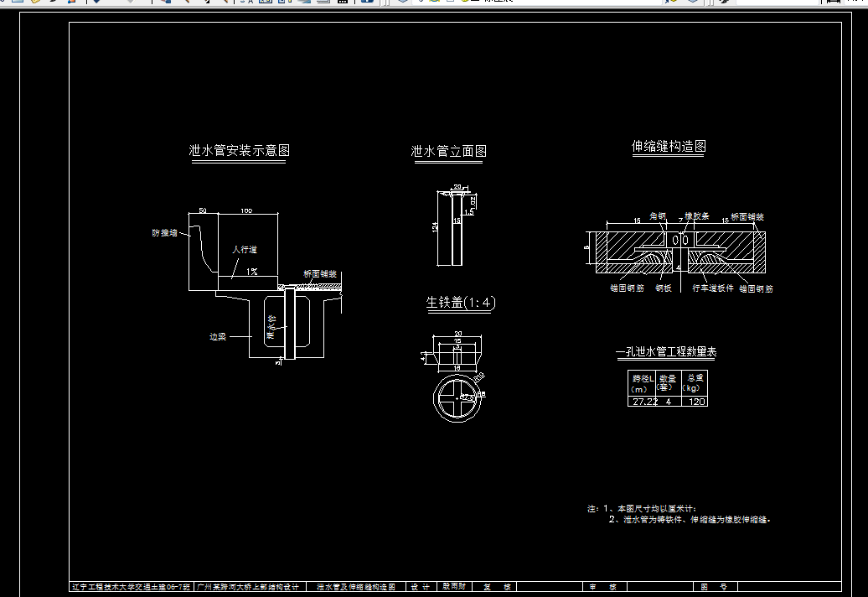The image size is (868, 597).
Task: Select the circular cast iron cover plan view
Action: tap(457, 398)
